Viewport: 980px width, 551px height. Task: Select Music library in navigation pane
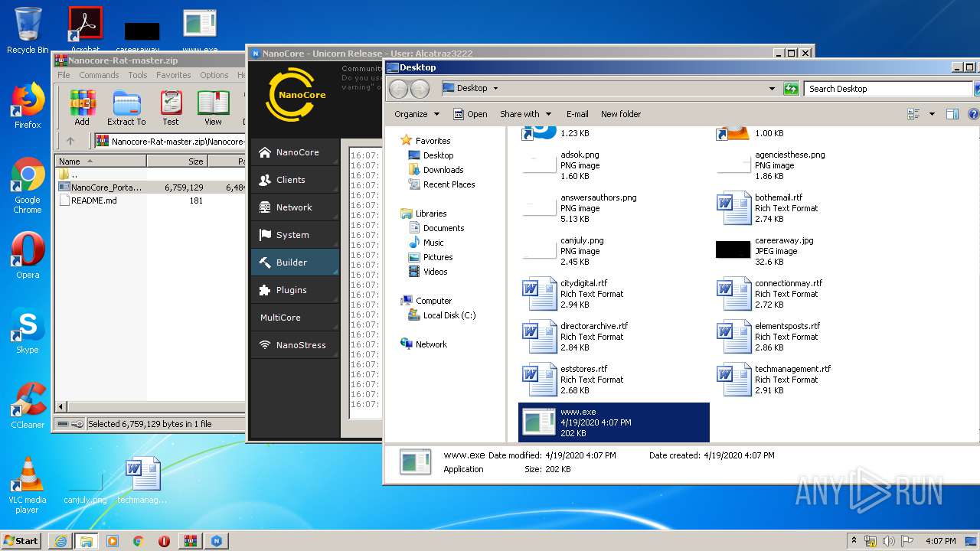[433, 243]
